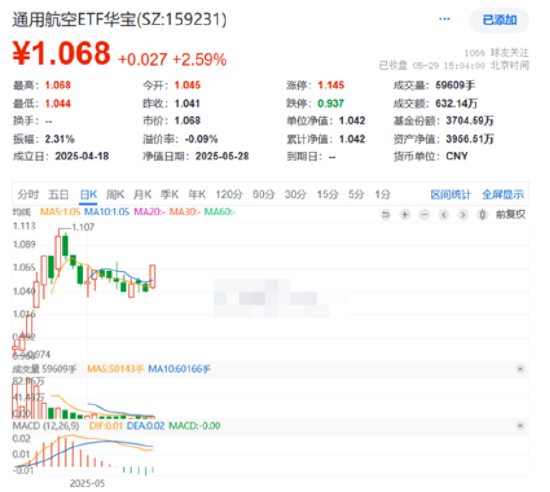Shift chart right with right arrow
Screen dimensions: 550x492
click(463, 215)
